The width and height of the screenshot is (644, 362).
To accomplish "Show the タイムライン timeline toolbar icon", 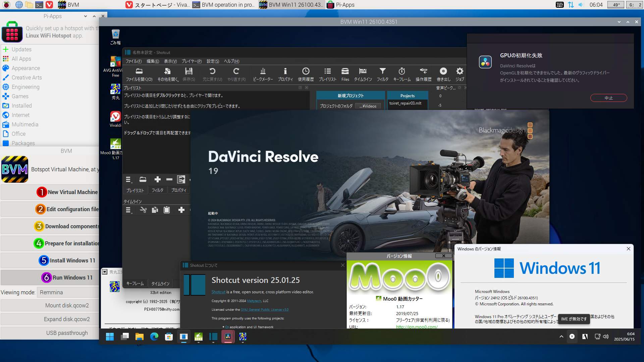I will coord(363,74).
